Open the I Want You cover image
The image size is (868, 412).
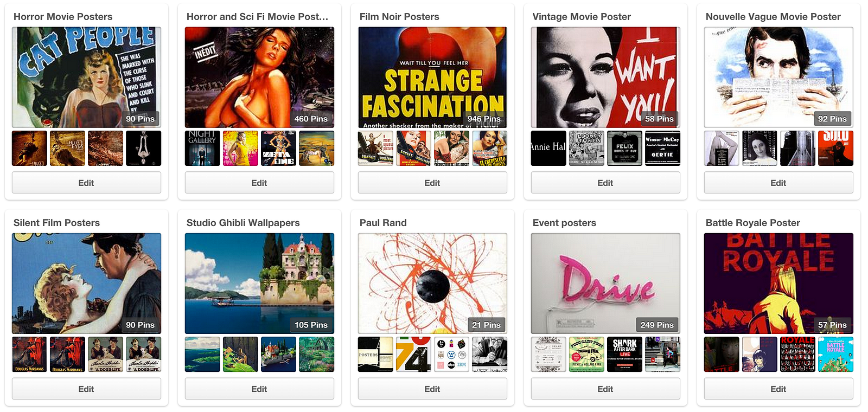tap(605, 78)
